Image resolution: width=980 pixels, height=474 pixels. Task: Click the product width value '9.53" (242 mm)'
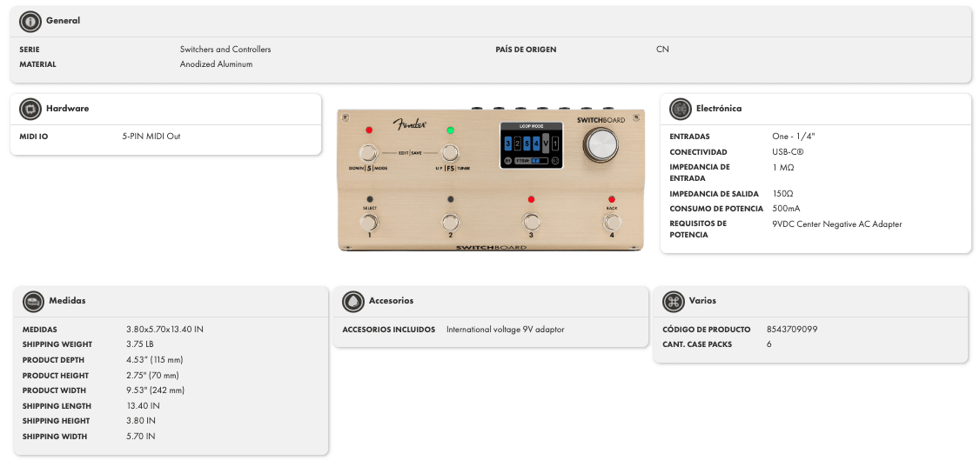pyautogui.click(x=156, y=391)
